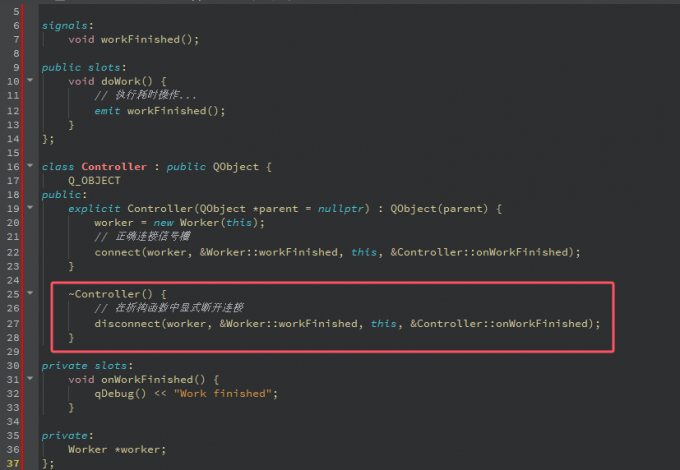Click line number 27 in the gutter
The height and width of the screenshot is (470, 680).
[x=16, y=323]
